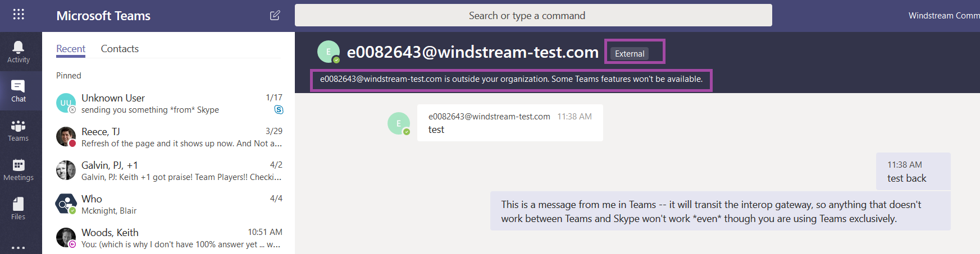Click the External label badge

[x=630, y=53]
